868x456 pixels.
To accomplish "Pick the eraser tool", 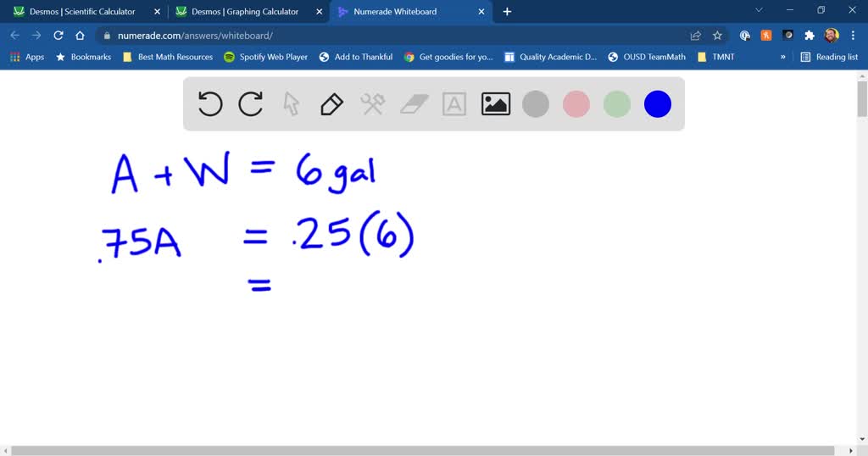I will pyautogui.click(x=414, y=104).
